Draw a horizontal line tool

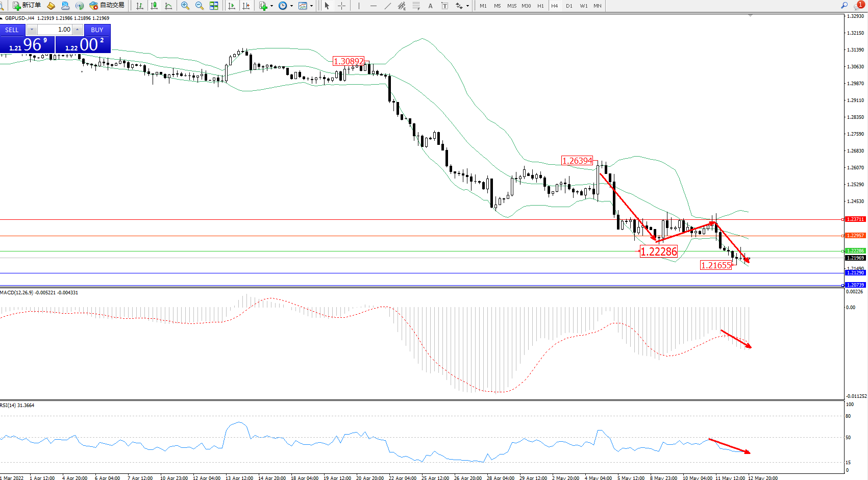point(374,6)
